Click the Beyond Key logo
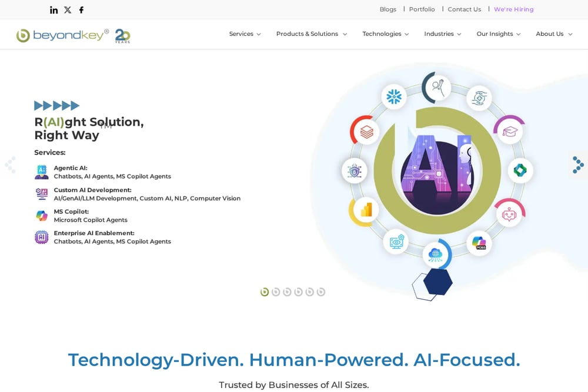 point(63,35)
